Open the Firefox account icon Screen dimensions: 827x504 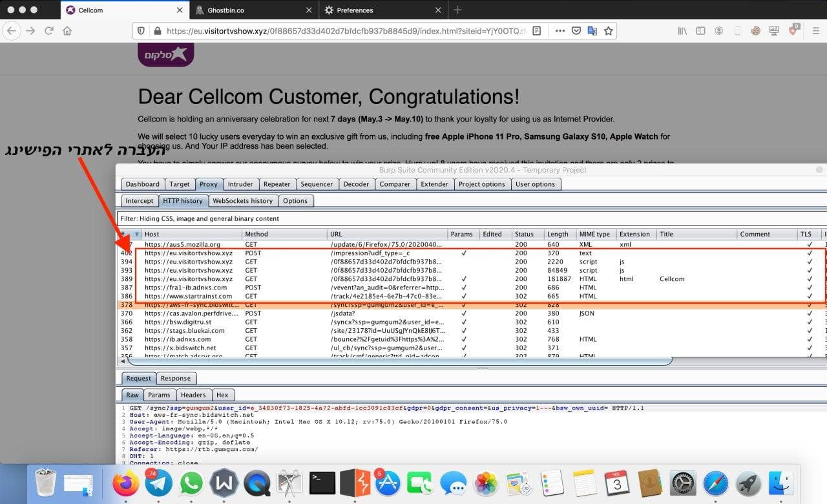click(719, 30)
